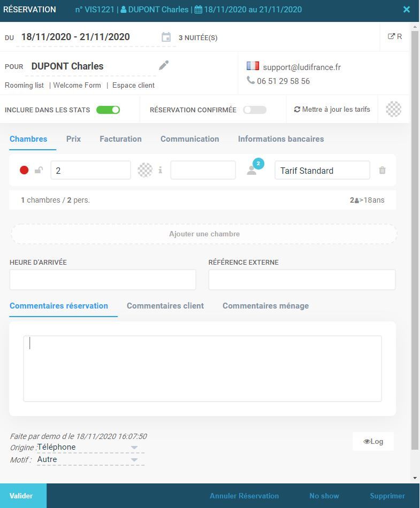Delete room 2 with the trash icon

point(383,170)
